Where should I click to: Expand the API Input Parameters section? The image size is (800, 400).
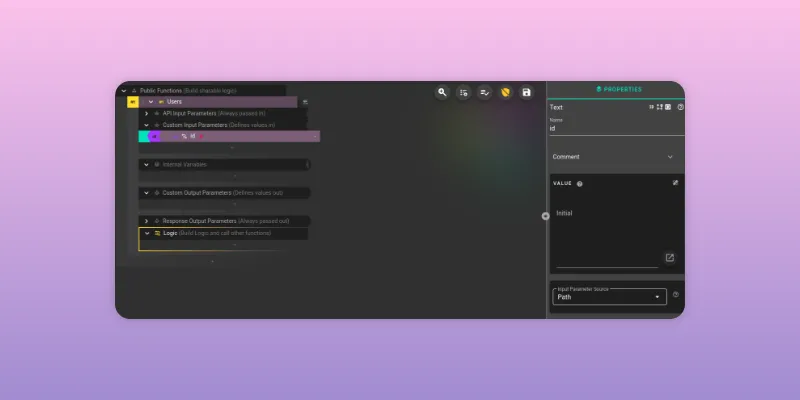[146, 113]
